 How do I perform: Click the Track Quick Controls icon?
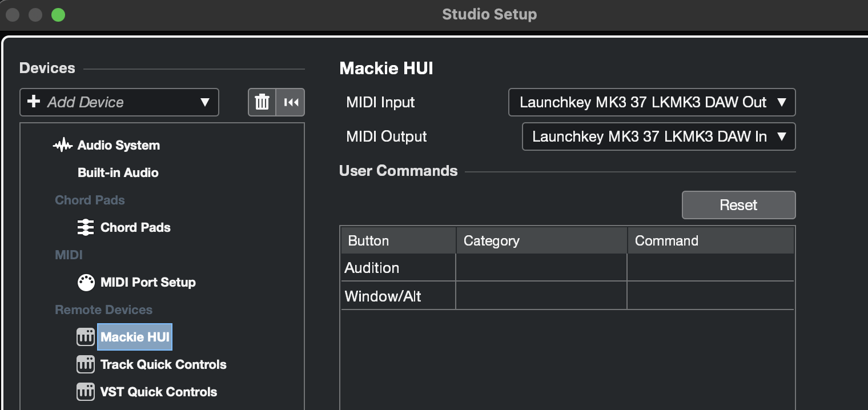pos(86,364)
